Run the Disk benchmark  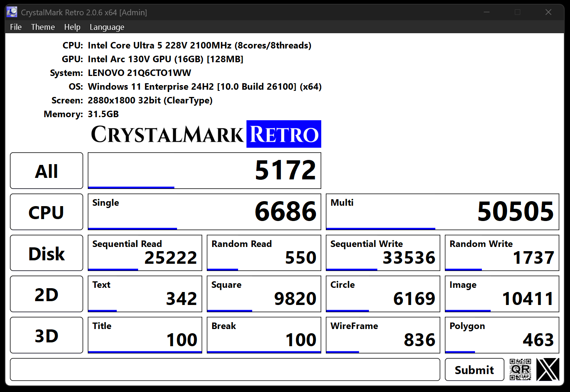(47, 253)
